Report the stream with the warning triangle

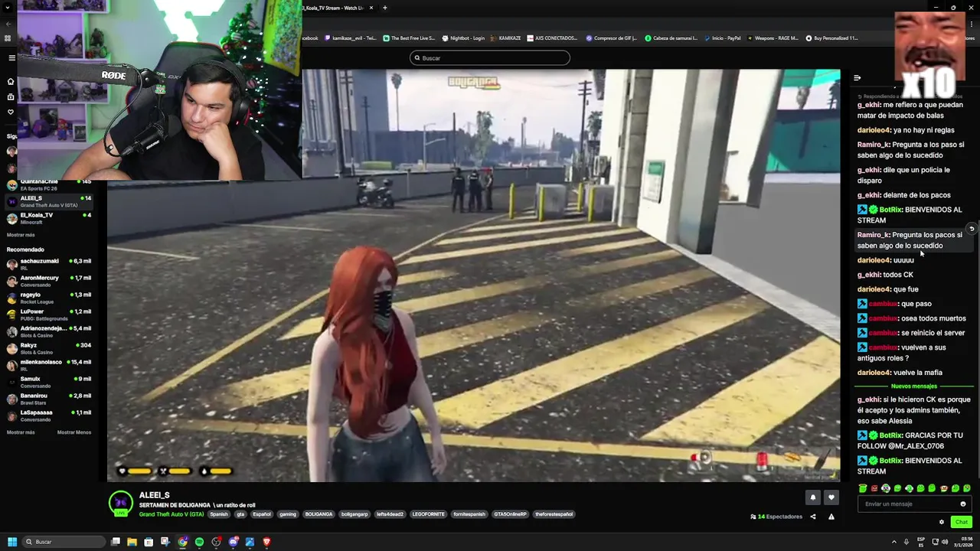tap(831, 517)
